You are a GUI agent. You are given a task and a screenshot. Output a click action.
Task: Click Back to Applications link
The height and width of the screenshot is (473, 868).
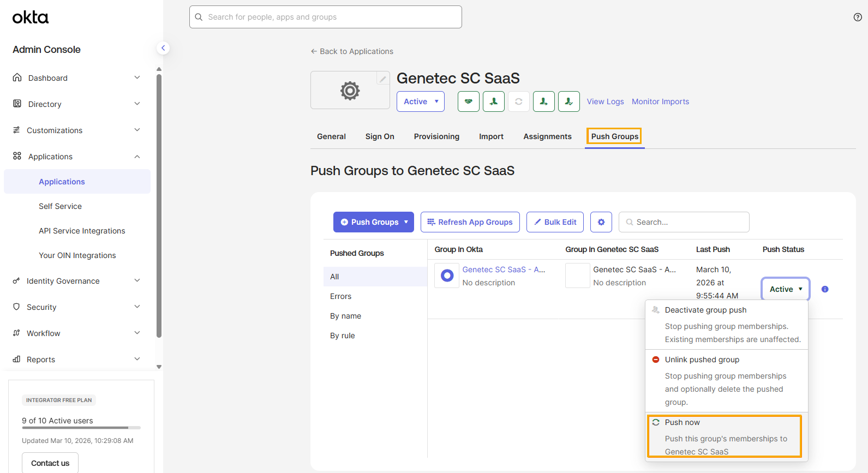(x=352, y=51)
